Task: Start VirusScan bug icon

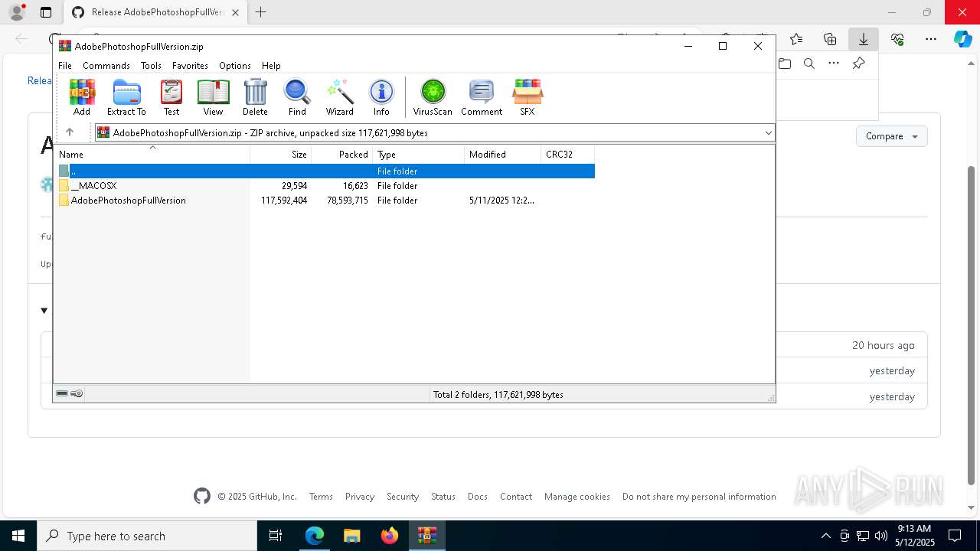Action: [433, 97]
